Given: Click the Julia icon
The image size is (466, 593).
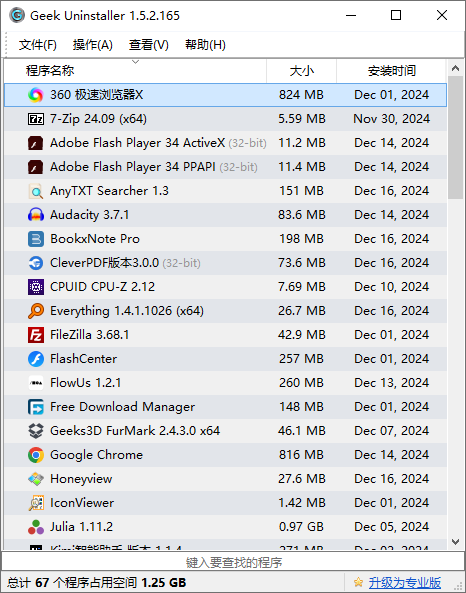Looking at the screenshot, I should pos(36,527).
